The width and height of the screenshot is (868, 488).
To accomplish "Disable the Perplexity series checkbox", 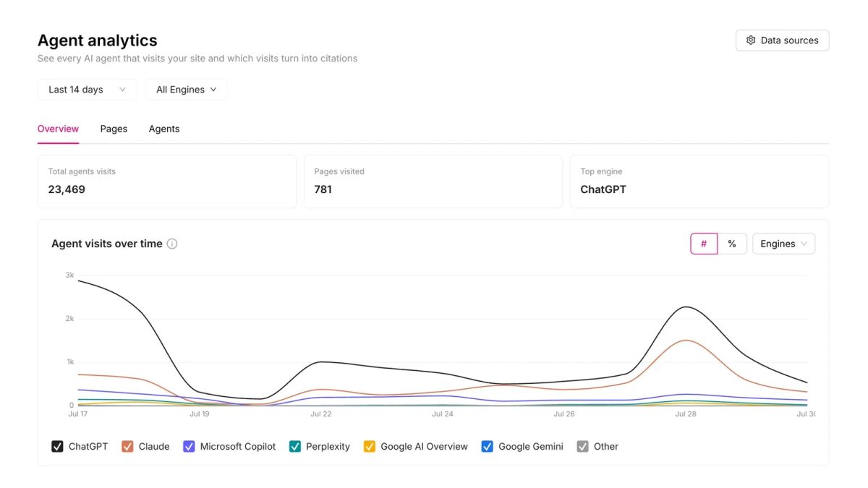I will (295, 446).
